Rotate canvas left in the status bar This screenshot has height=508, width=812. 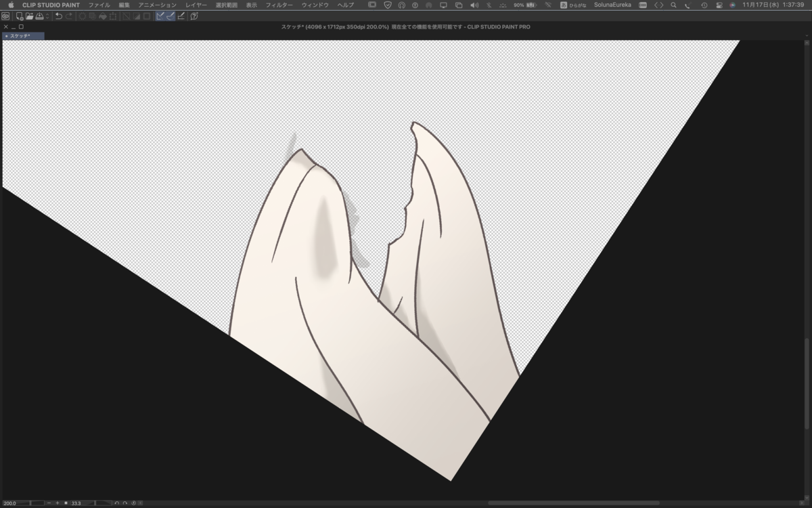[x=116, y=503]
